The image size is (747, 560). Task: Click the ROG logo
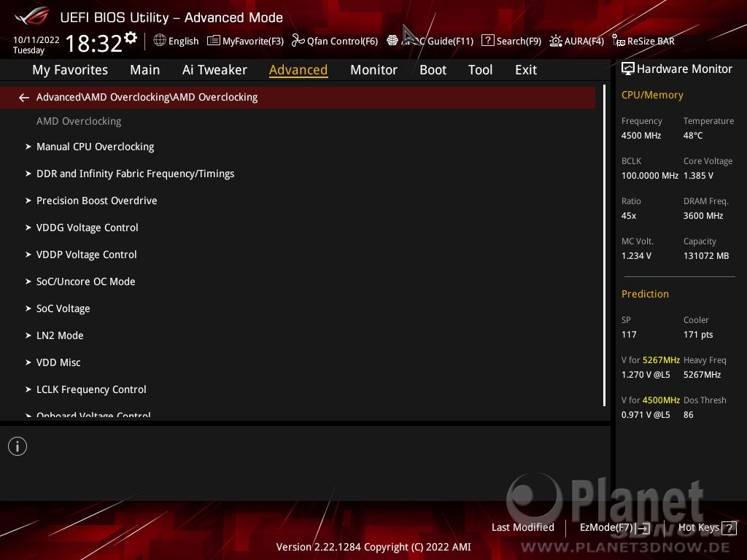32,16
